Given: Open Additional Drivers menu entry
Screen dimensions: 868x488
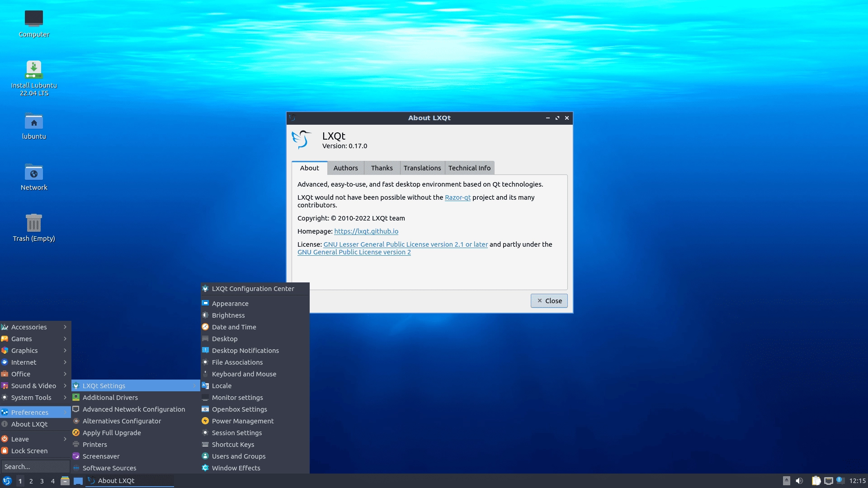Looking at the screenshot, I should pyautogui.click(x=136, y=397).
